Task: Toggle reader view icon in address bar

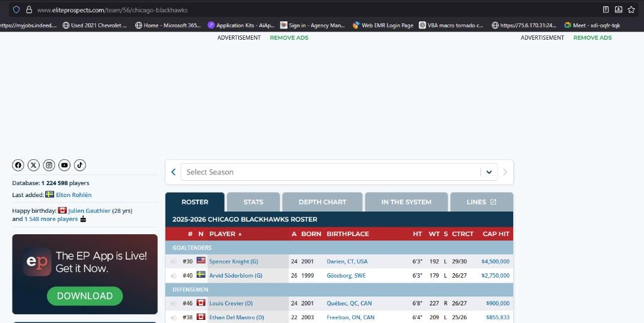Action: point(606,9)
